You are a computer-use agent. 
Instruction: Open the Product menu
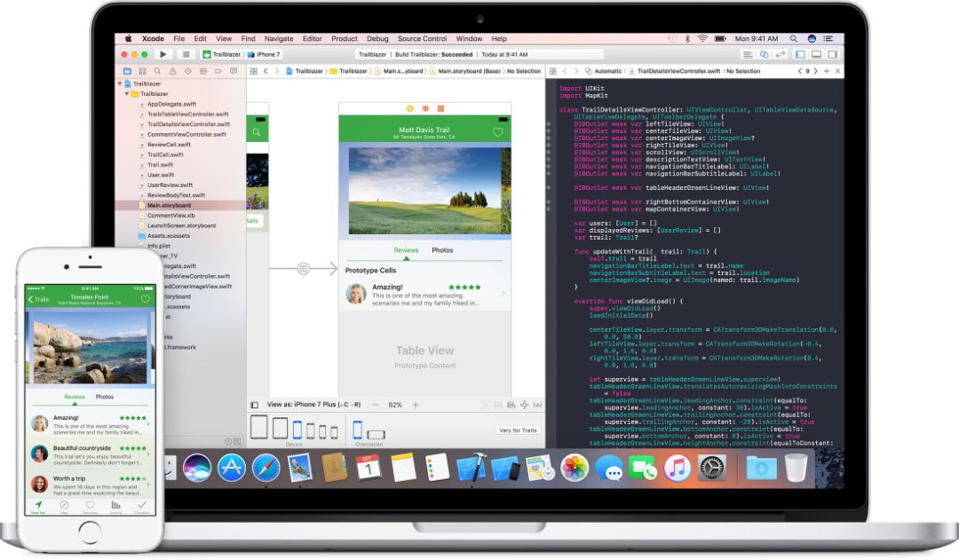pos(345,38)
